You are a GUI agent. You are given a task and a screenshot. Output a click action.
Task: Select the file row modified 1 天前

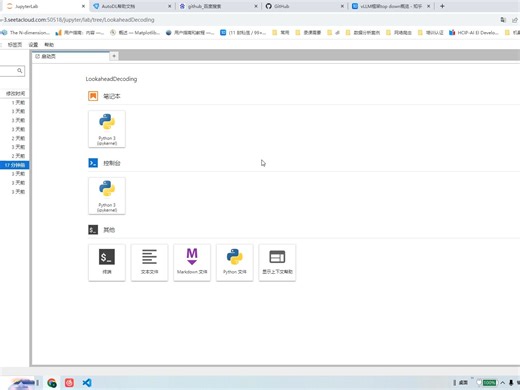[x=15, y=102]
